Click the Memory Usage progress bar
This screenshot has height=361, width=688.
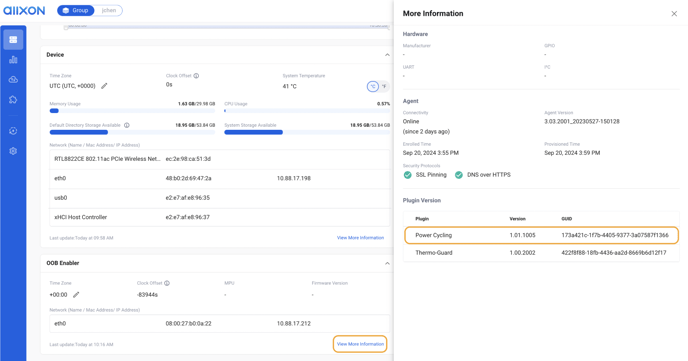132,111
